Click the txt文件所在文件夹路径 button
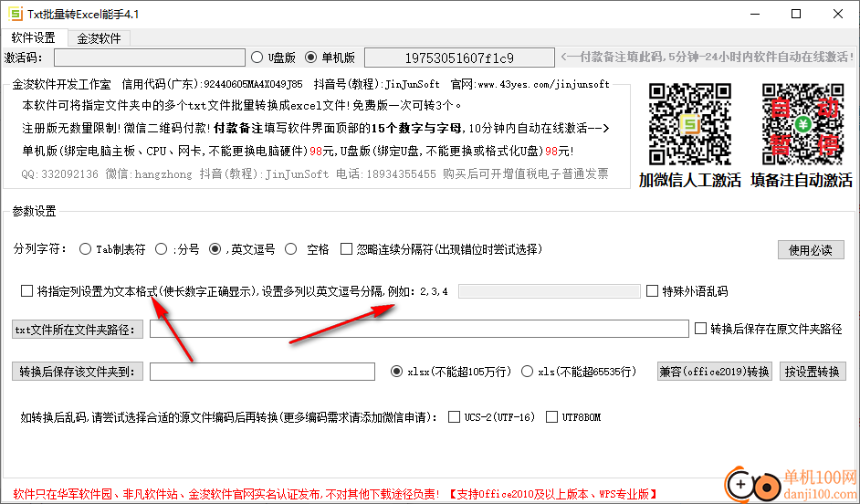860x504 pixels. (78, 330)
